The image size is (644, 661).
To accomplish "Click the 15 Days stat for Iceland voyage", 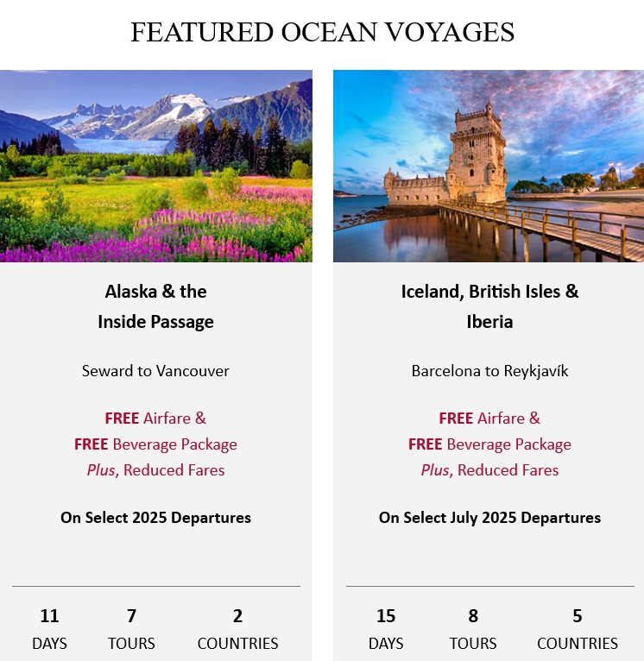I will (x=386, y=628).
